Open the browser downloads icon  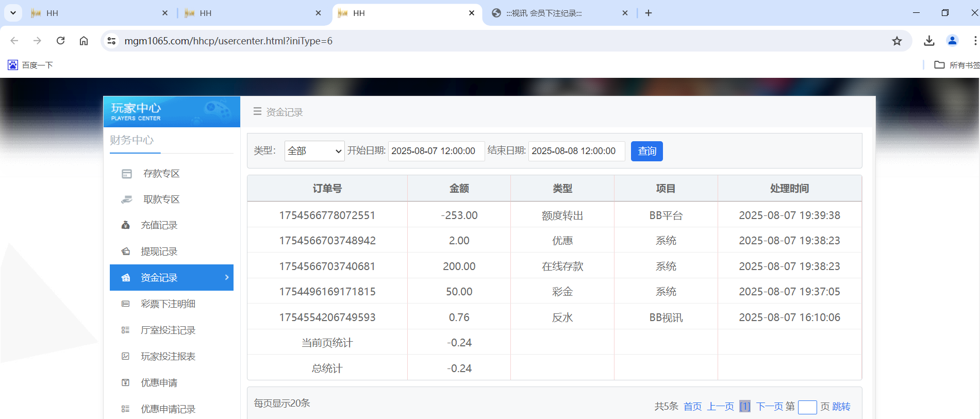(x=929, y=41)
